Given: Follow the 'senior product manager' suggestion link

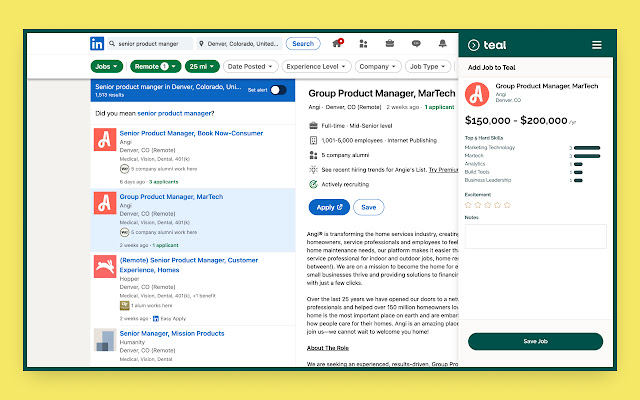Looking at the screenshot, I should point(174,113).
